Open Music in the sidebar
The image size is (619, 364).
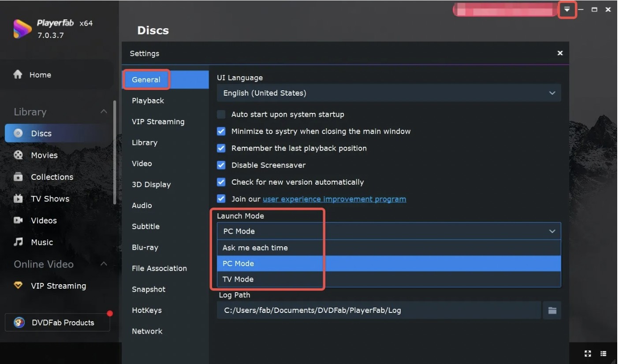pyautogui.click(x=42, y=242)
